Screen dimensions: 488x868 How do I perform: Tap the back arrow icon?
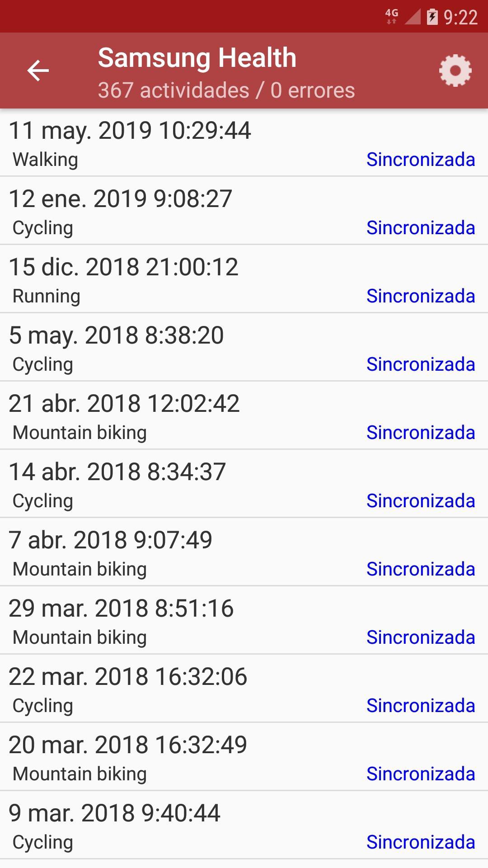tap(38, 71)
